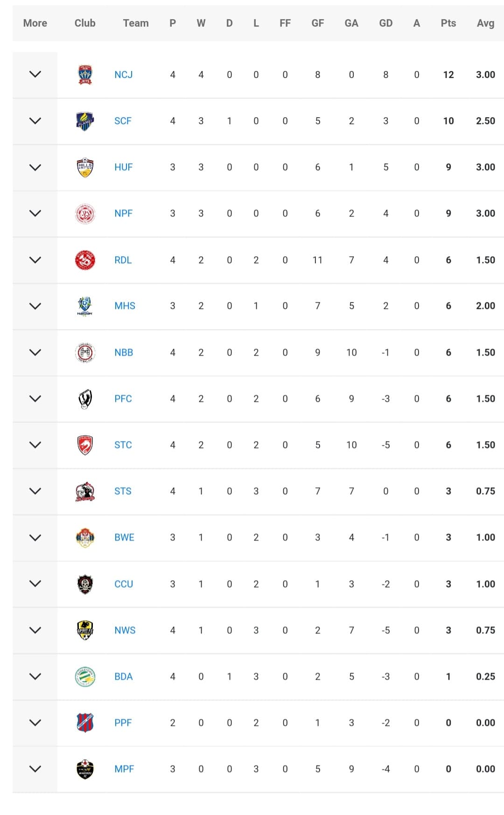Screen dimensions: 504x815
Task: Open the BWE team link
Action: tap(124, 537)
